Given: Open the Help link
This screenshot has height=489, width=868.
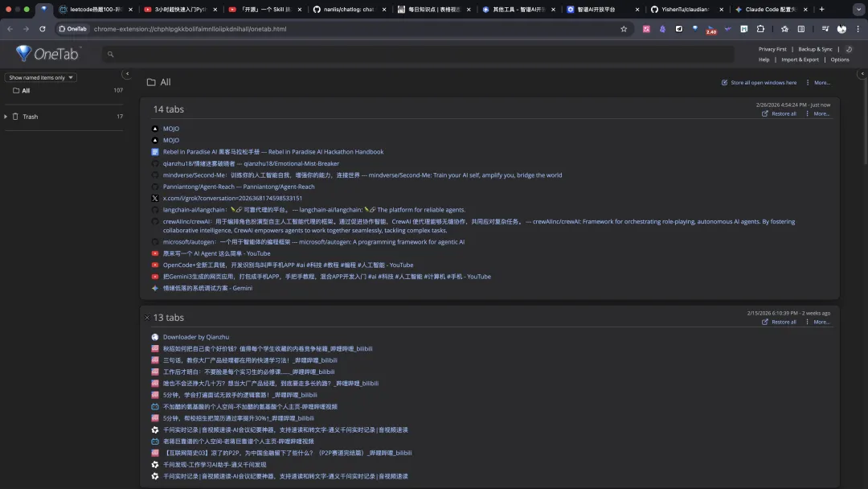Looking at the screenshot, I should pos(764,60).
